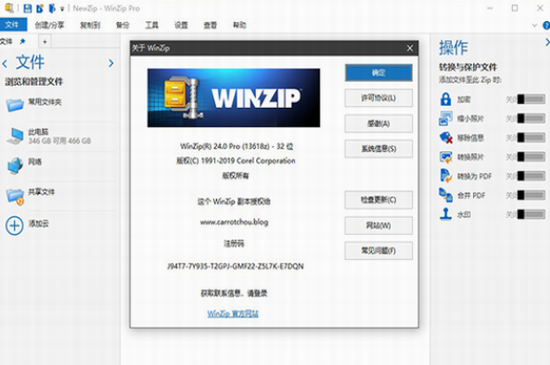The width and height of the screenshot is (550, 365).
Task: Click the 移除信息 tag icon
Action: click(x=446, y=137)
